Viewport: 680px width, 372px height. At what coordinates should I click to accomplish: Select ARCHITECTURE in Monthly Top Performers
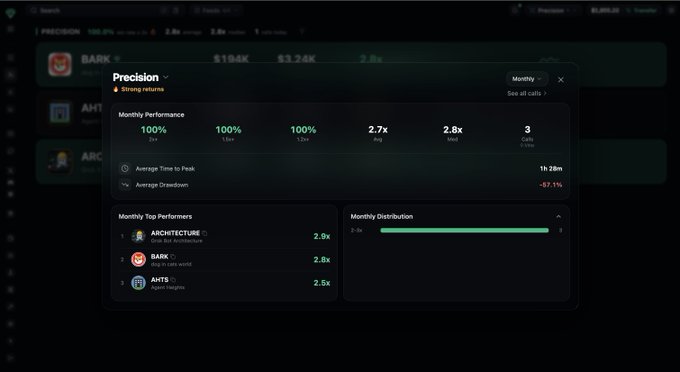[224, 236]
